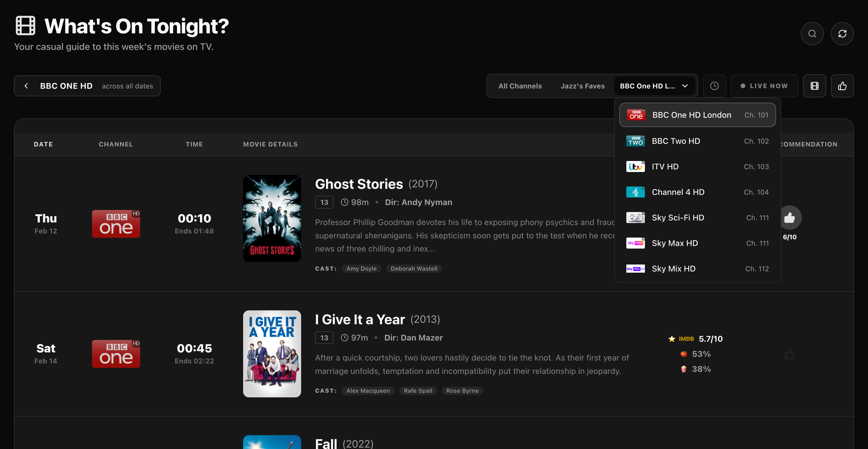Click the IMDB 5.7/10 rating star

click(672, 338)
